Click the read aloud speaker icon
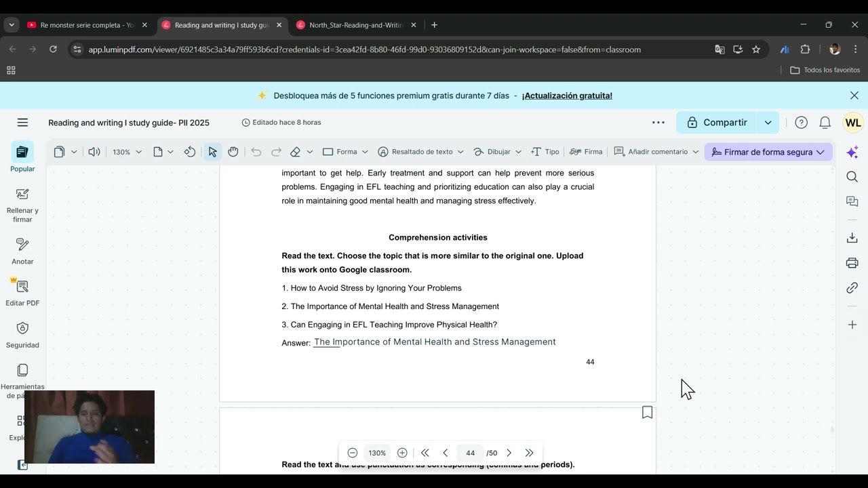 click(94, 152)
